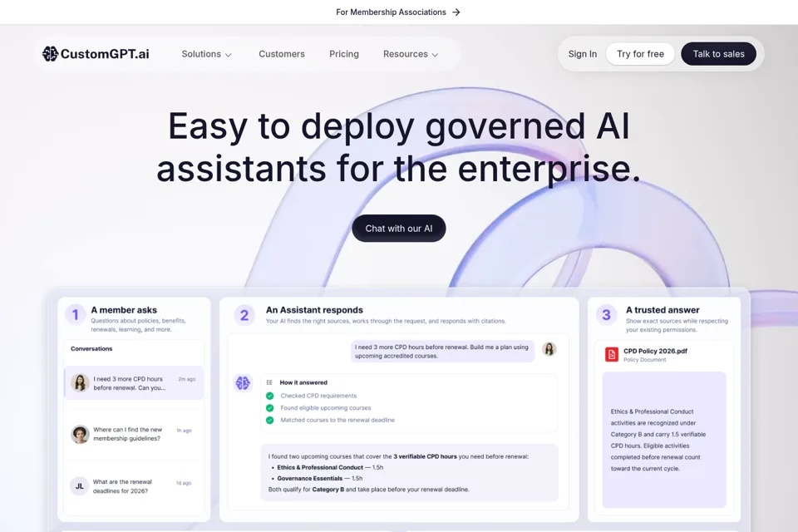
Task: Go to the Pricing page
Action: coord(344,54)
